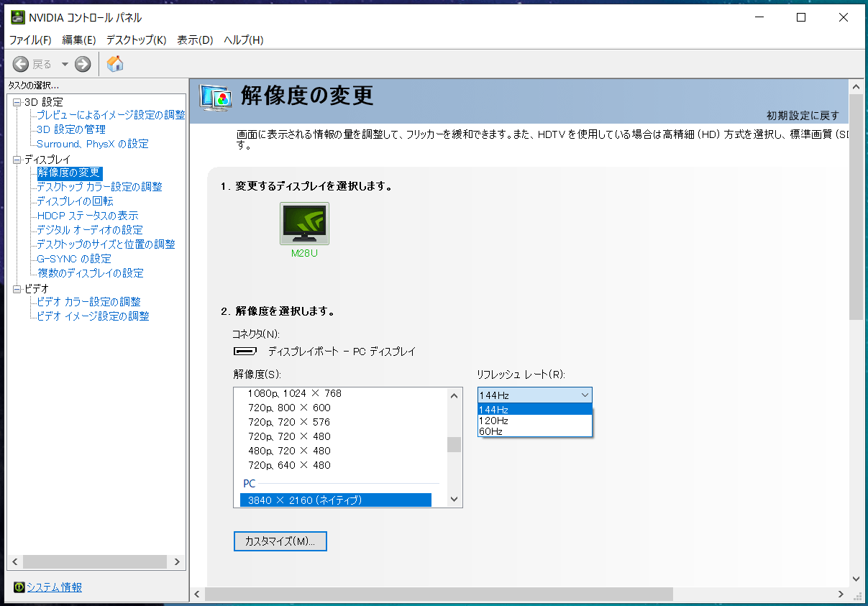
Task: Select 解像度の変更 in the task tree
Action: [x=69, y=173]
